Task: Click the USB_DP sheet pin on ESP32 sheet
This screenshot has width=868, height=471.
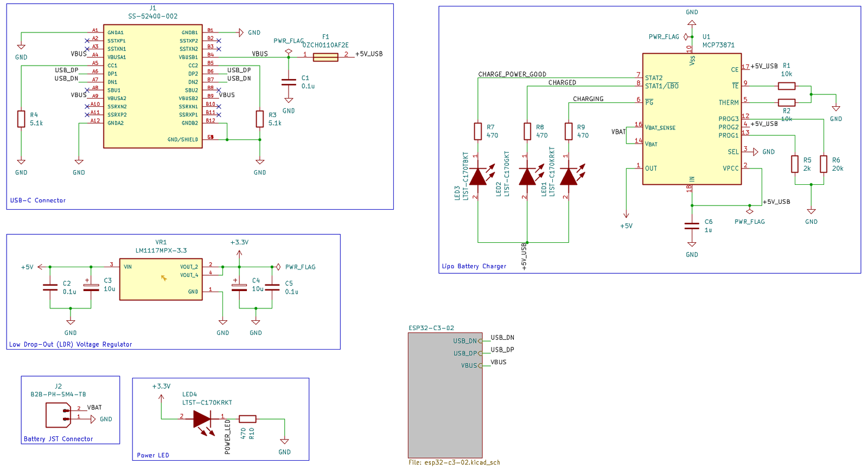Action: point(467,353)
